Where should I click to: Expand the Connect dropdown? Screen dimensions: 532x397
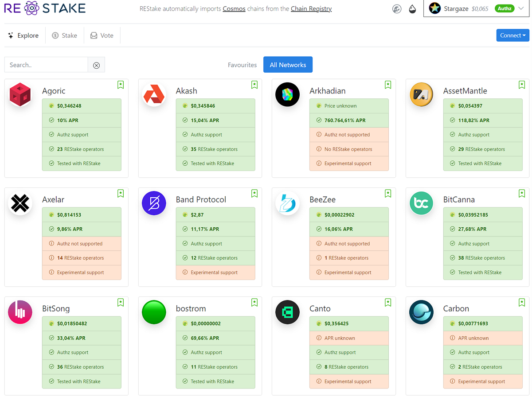pos(512,35)
